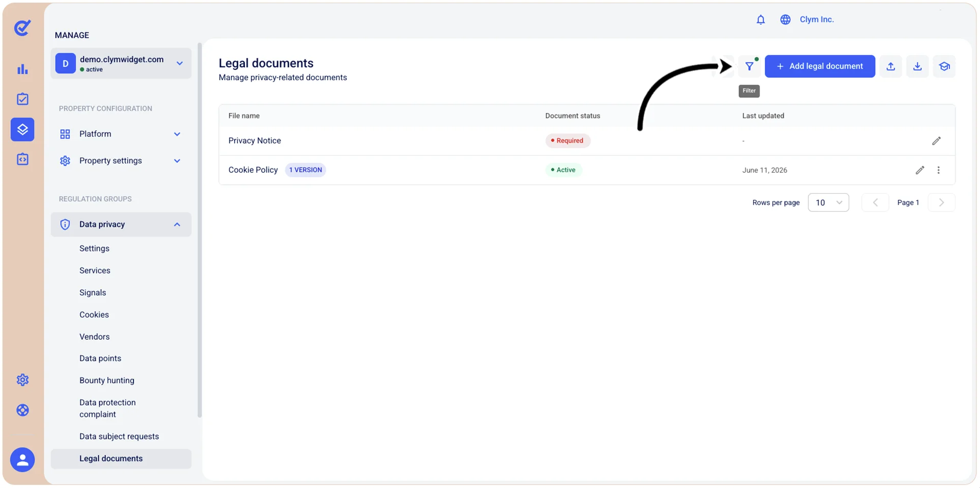Click the 1 VERSION badge
This screenshot has height=488, width=980.
tap(305, 170)
